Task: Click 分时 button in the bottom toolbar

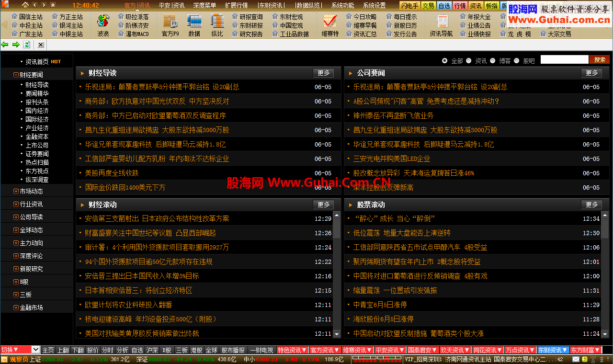Action: point(108,350)
